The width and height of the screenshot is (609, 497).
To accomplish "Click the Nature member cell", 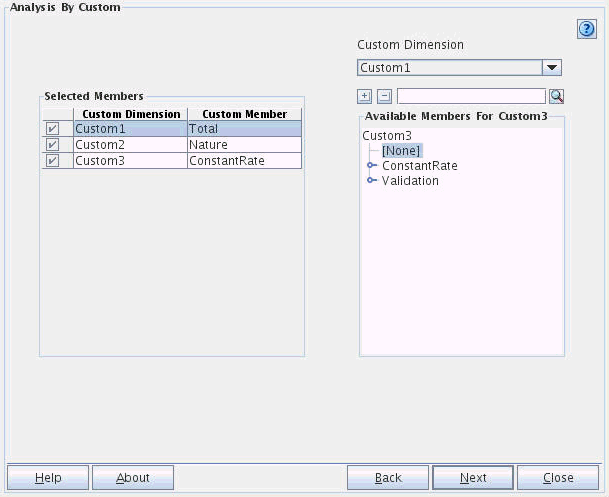I will (x=244, y=145).
